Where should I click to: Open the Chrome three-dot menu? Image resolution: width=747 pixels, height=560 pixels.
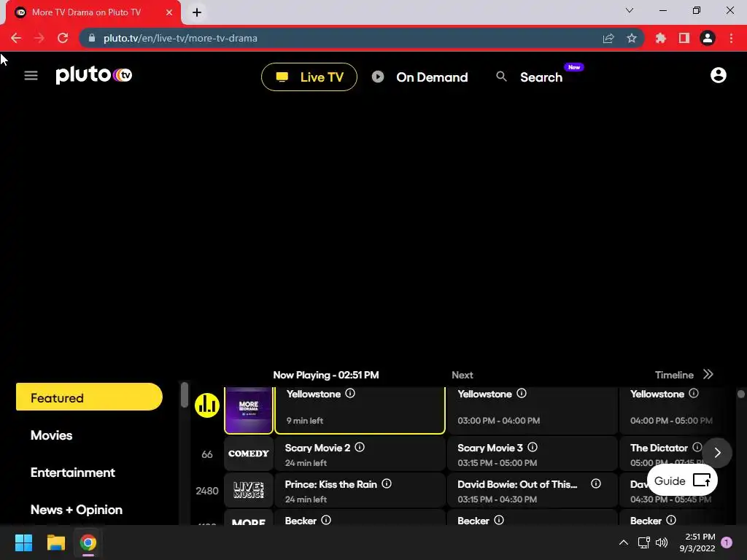731,38
